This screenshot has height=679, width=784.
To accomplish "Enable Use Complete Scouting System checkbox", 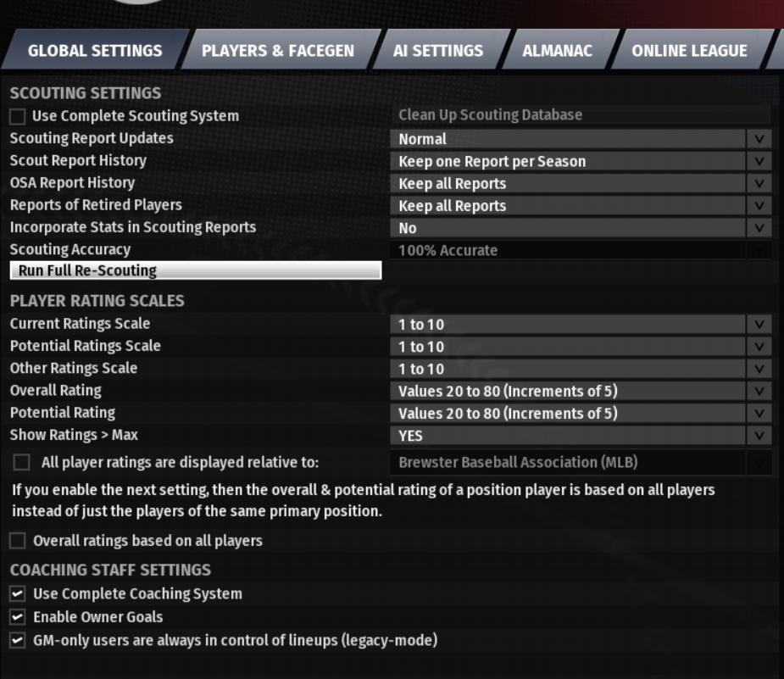I will pyautogui.click(x=18, y=116).
